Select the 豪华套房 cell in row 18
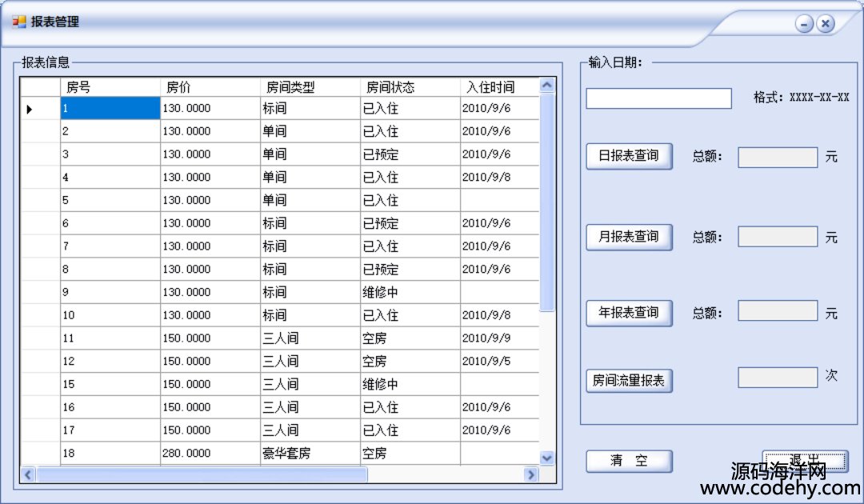864x504 pixels. (x=310, y=454)
